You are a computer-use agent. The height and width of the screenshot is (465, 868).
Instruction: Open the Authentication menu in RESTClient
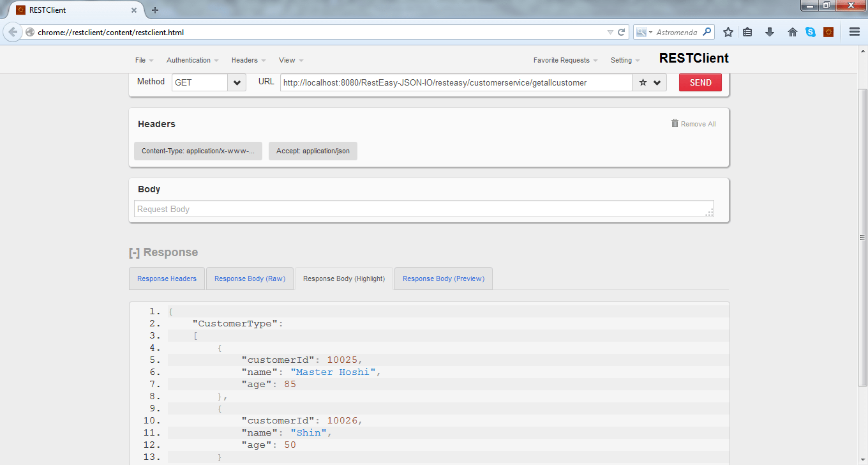189,59
